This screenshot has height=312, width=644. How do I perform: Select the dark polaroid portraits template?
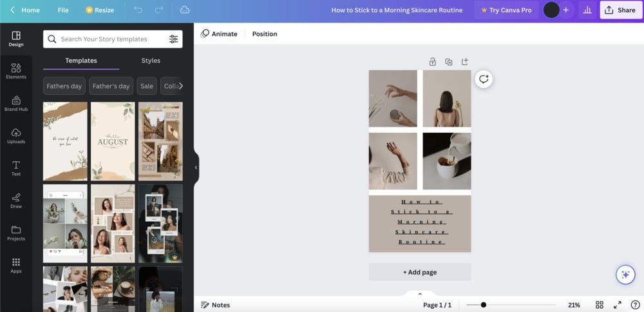pos(160,224)
